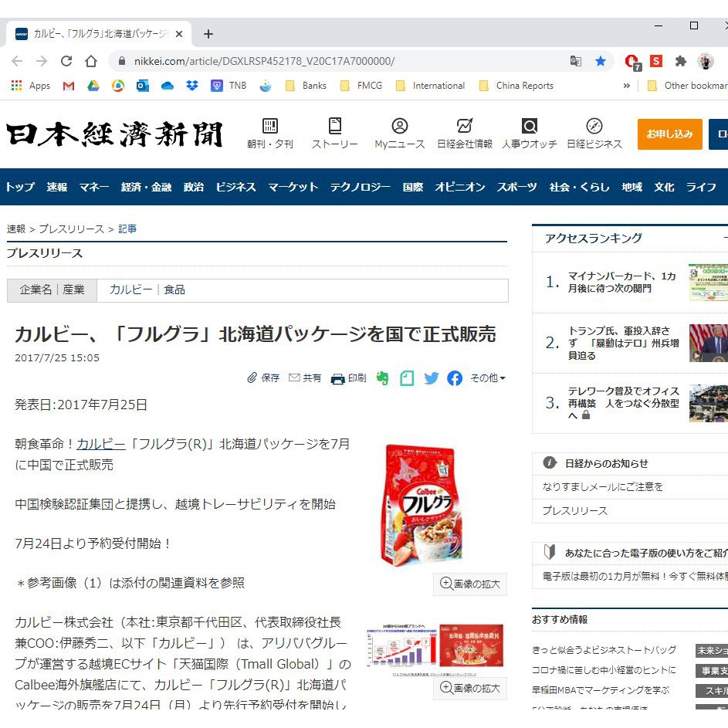Open the Outlook bookmark icon

(x=143, y=86)
